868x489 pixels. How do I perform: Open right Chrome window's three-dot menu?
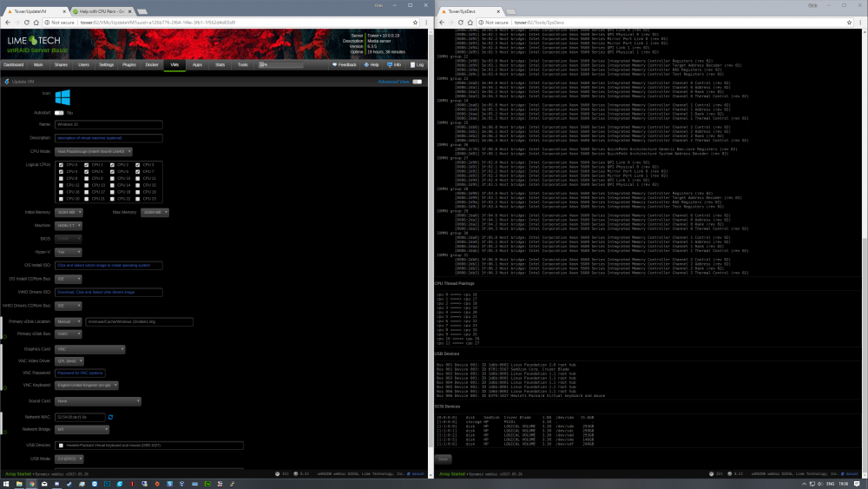[859, 23]
